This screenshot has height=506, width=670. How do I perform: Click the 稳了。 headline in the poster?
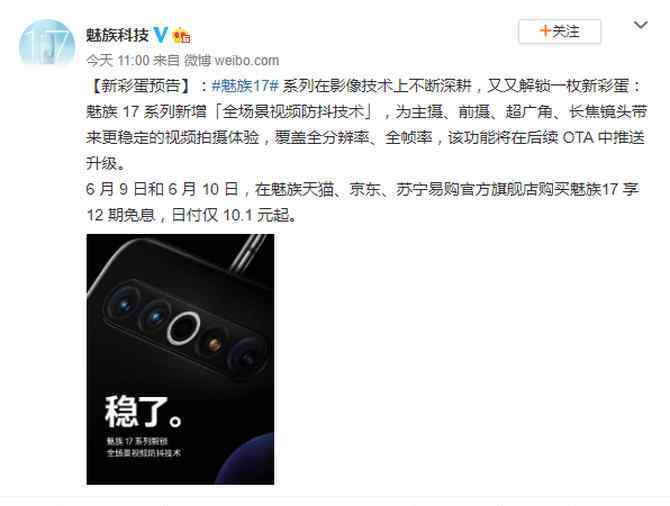[144, 412]
